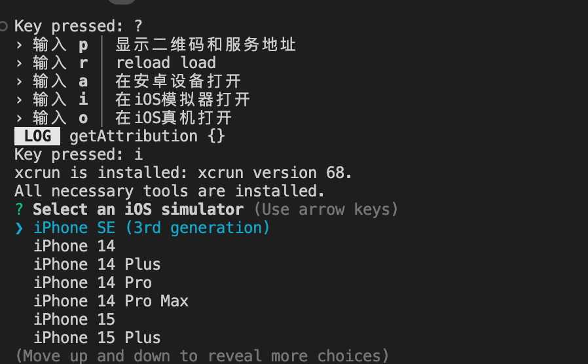588x364 pixels.
Task: Click the 在iOS模拟器打开 shortcut text
Action: (x=183, y=100)
